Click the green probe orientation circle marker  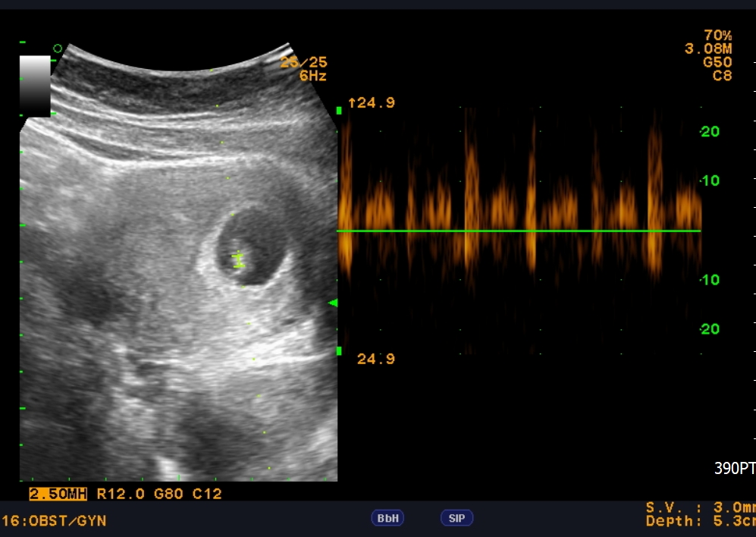pyautogui.click(x=58, y=49)
